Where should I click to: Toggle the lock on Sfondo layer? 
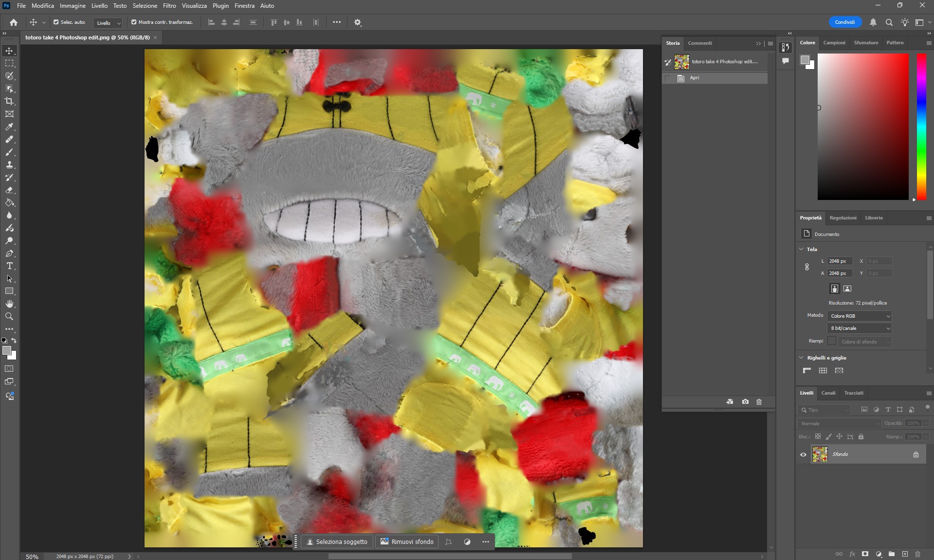pyautogui.click(x=916, y=454)
